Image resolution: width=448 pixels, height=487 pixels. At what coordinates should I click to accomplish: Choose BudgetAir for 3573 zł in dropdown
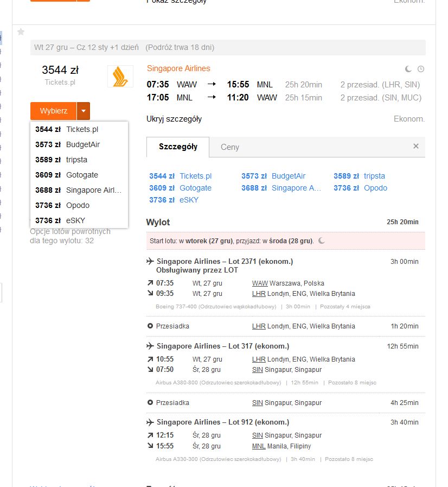pos(79,144)
